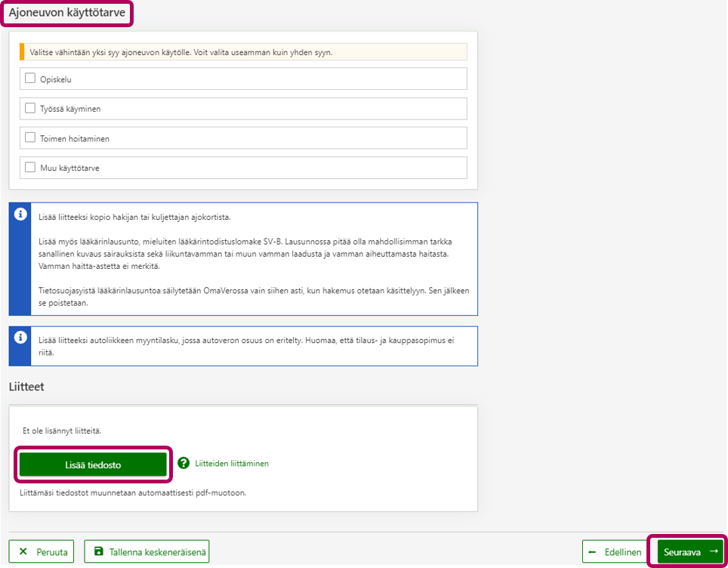Select the Muu käyttötarve checkbox
This screenshot has height=568, width=728.
point(30,167)
